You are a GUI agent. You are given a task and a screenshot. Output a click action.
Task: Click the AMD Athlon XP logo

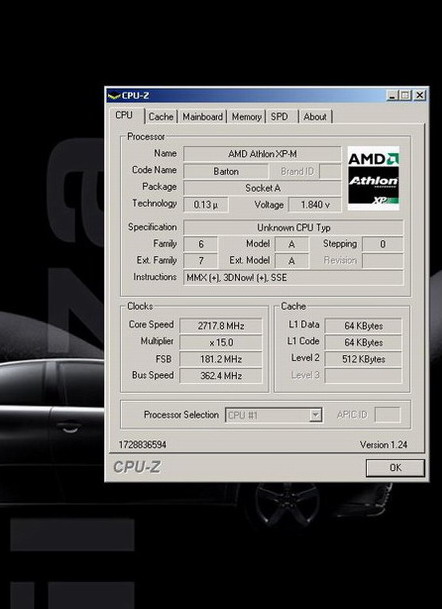click(x=373, y=178)
